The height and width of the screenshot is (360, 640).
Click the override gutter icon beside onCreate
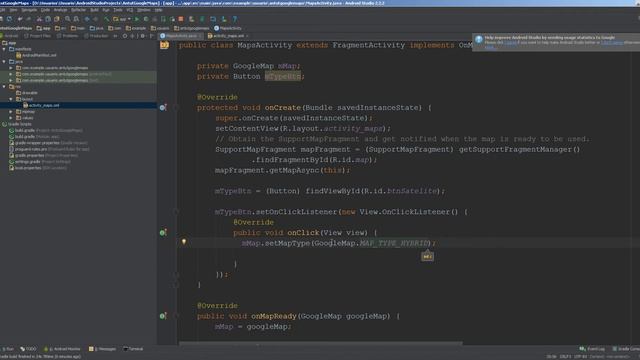(163, 107)
